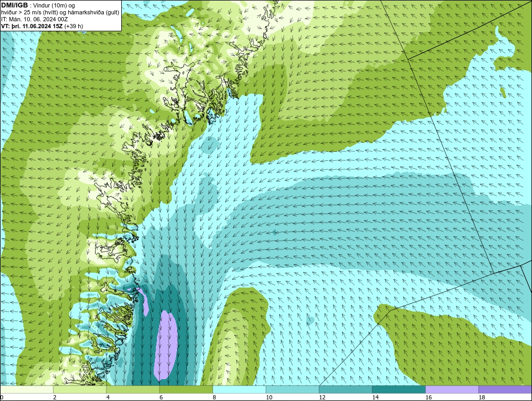Viewport: 532px width, 401px height.
Task: Click the legend scale label 6
Action: (x=161, y=397)
